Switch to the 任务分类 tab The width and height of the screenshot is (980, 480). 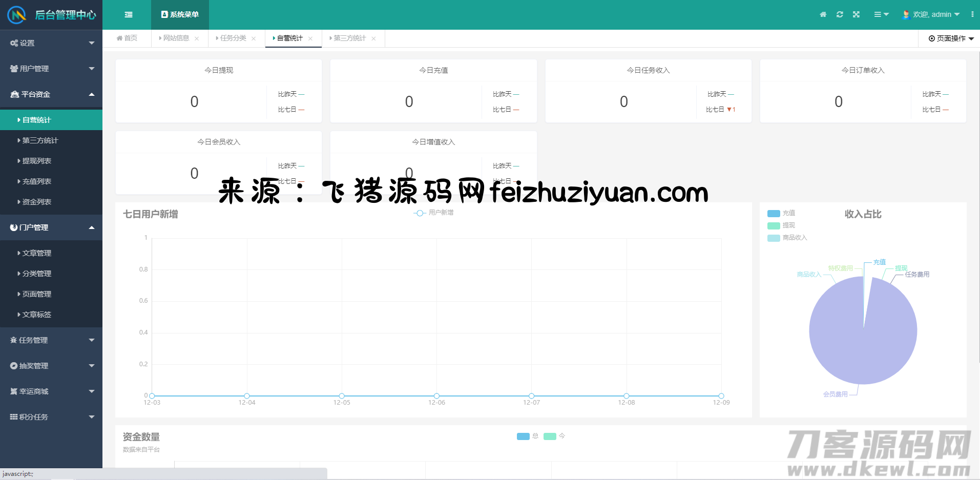pos(233,38)
